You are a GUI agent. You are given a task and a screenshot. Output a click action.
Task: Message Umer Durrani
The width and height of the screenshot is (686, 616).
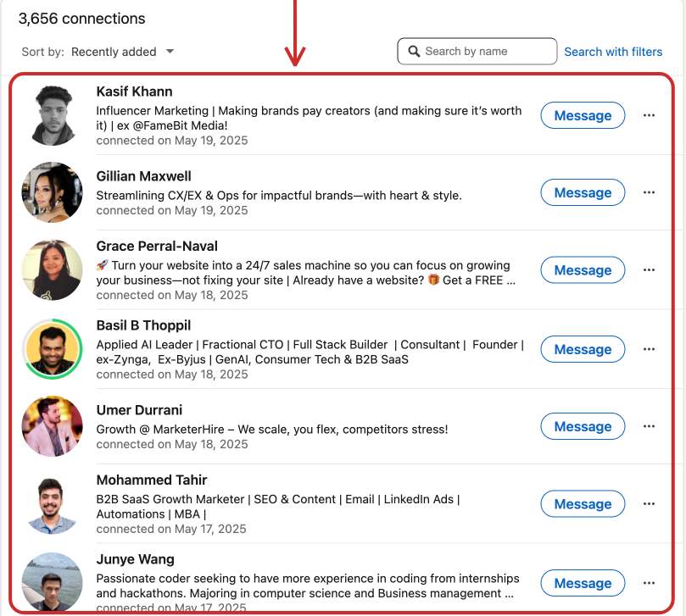point(583,426)
